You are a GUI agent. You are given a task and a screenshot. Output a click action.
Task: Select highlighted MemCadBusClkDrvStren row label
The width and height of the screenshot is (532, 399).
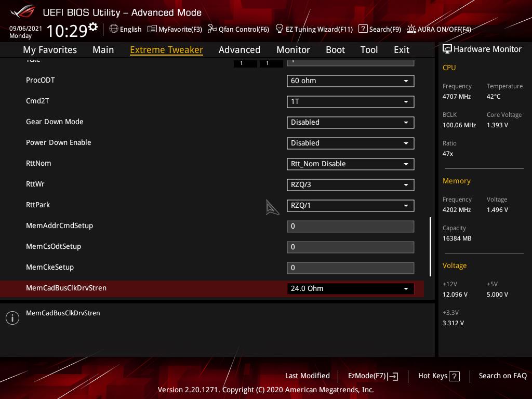(x=66, y=288)
